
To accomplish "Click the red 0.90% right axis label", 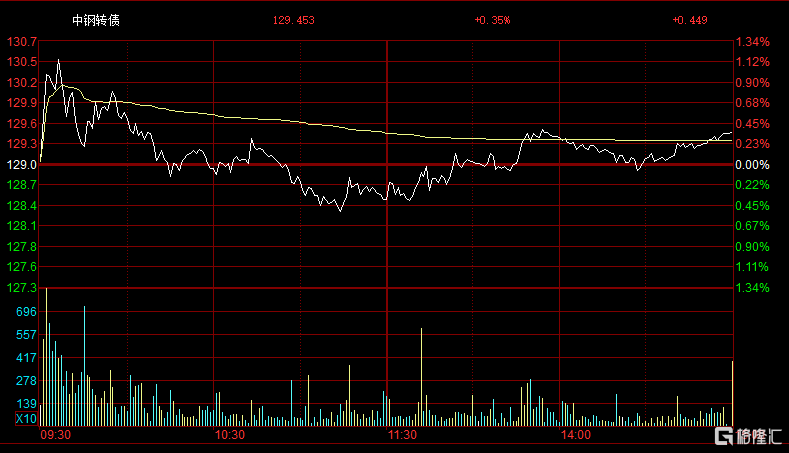I will pyautogui.click(x=753, y=83).
